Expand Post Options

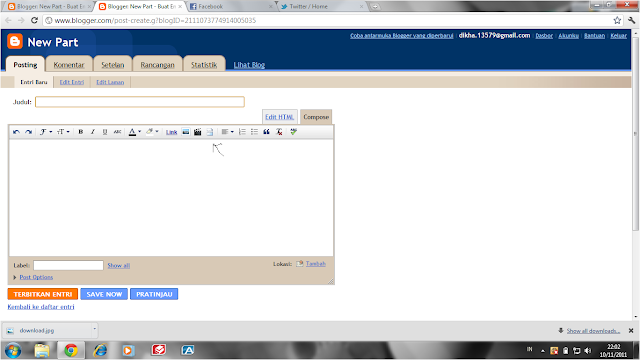point(36,277)
